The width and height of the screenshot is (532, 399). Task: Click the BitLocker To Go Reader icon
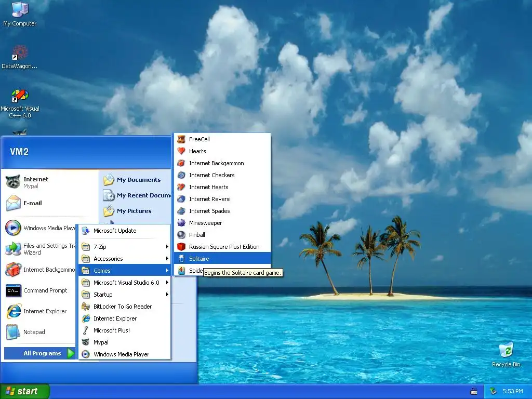tap(86, 307)
